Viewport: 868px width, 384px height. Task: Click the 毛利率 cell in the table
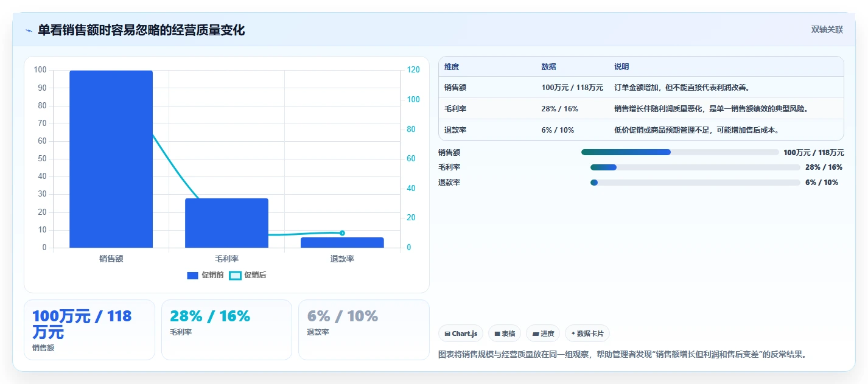tap(455, 109)
